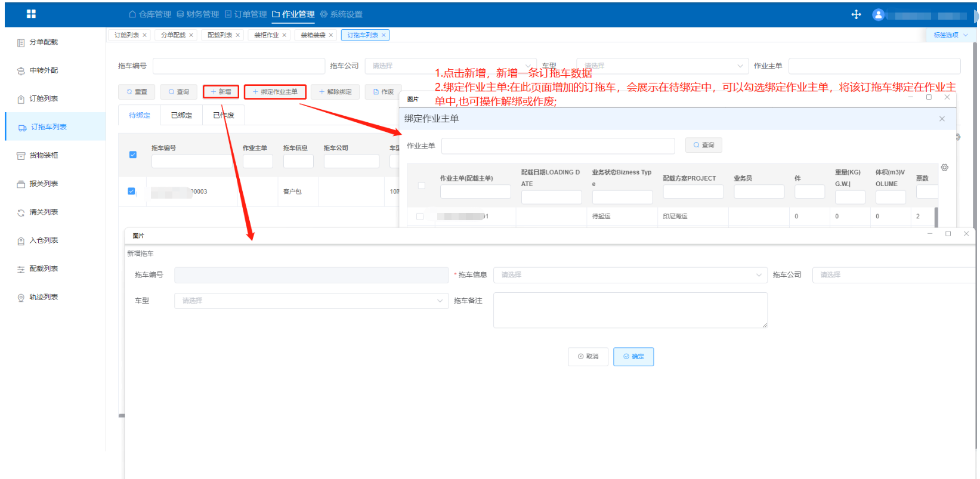
Task: Click the 中转外配 sidebar icon
Action: 21,70
